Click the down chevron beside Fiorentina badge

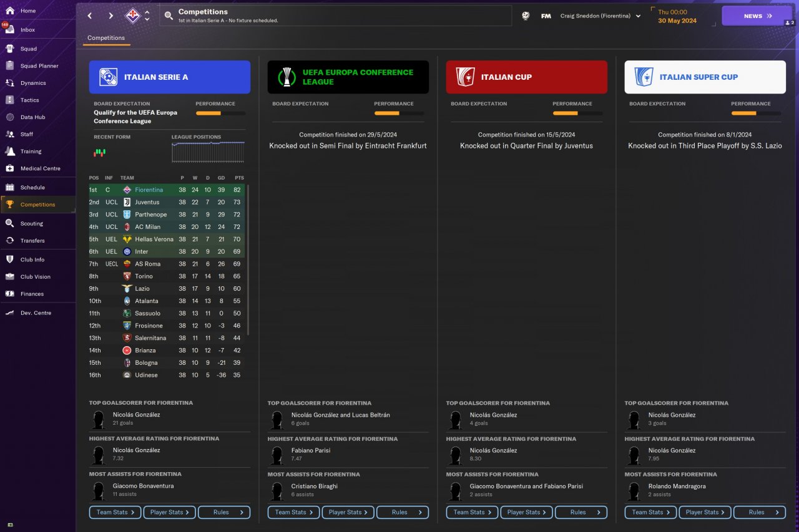147,19
